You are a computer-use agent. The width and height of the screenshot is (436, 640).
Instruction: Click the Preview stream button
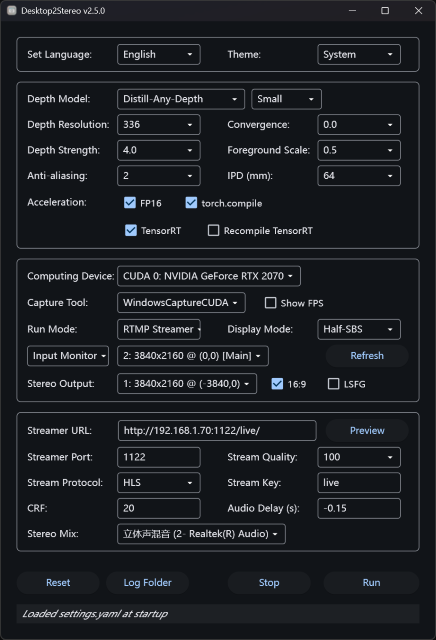(367, 431)
